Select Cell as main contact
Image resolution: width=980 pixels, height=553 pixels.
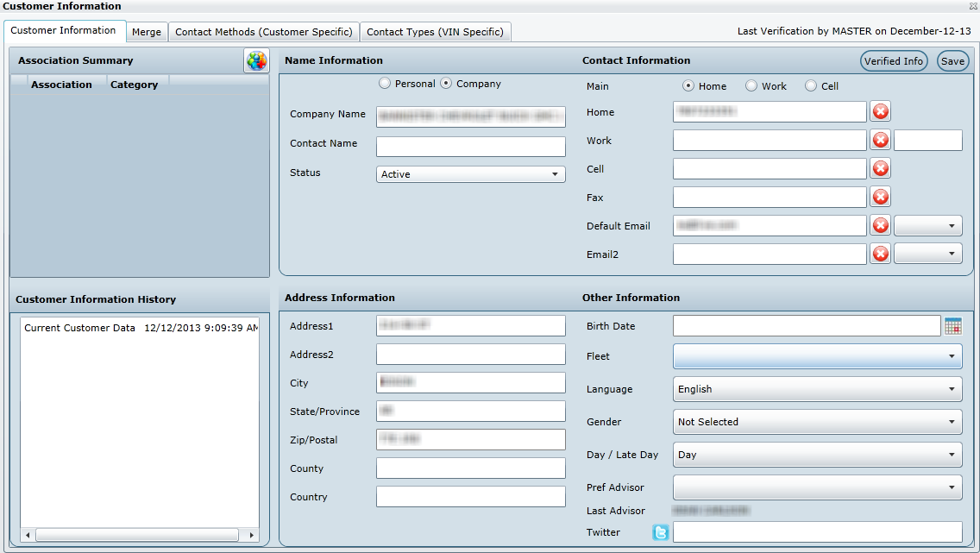811,86
